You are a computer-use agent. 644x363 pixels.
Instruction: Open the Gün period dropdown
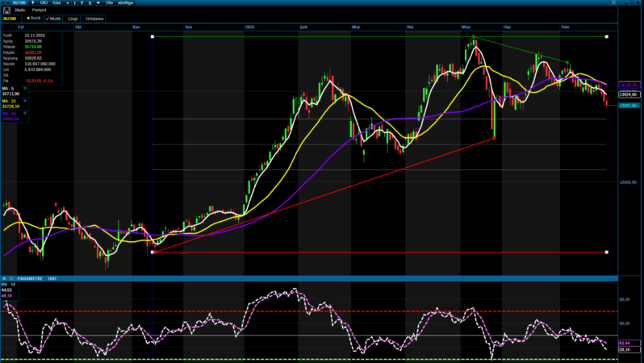click(56, 3)
